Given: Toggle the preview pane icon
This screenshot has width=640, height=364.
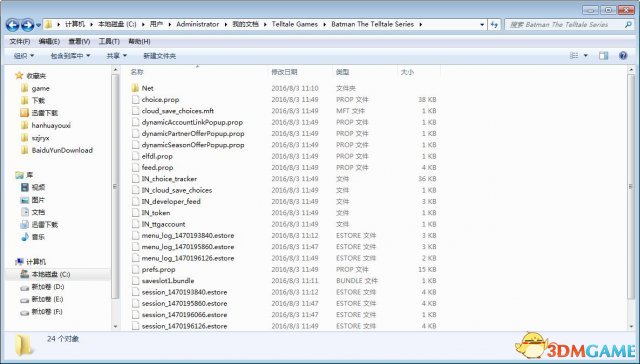Looking at the screenshot, I should click(x=603, y=55).
